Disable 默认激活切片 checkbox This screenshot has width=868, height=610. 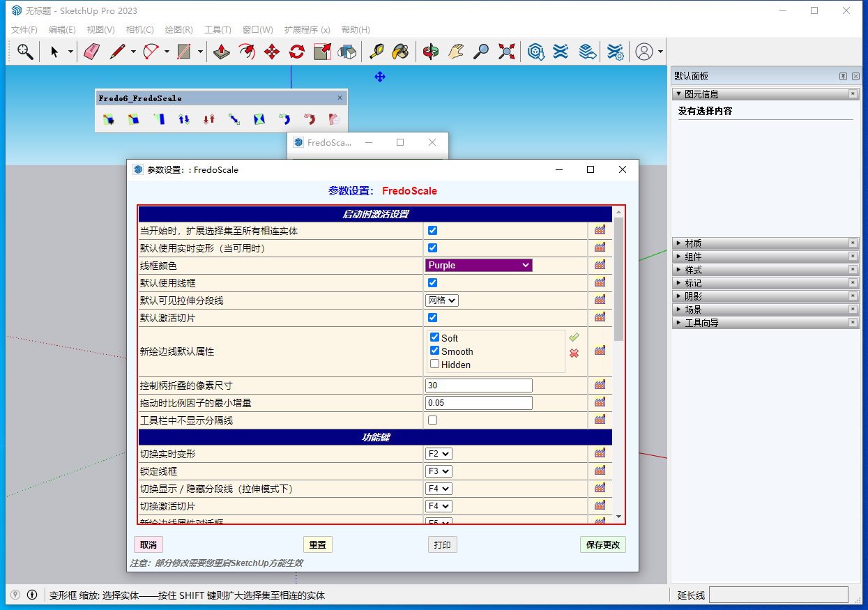pyautogui.click(x=432, y=317)
